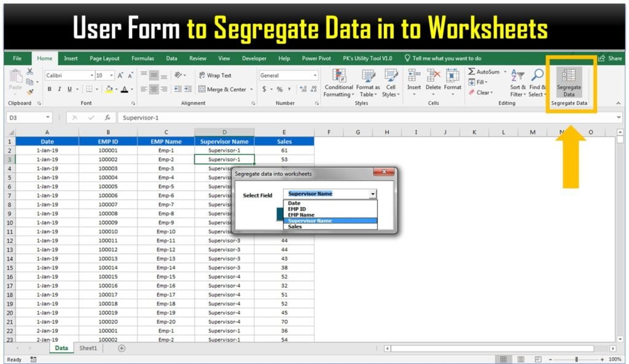Image resolution: width=629 pixels, height=364 pixels.
Task: Open the Data sheet tab
Action: pos(61,347)
